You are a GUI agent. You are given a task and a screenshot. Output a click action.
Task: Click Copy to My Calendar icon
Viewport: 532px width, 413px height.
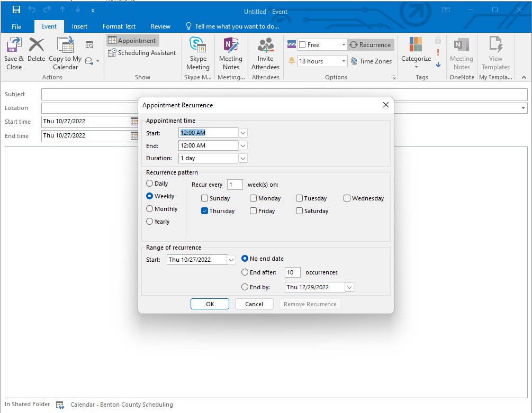point(65,45)
